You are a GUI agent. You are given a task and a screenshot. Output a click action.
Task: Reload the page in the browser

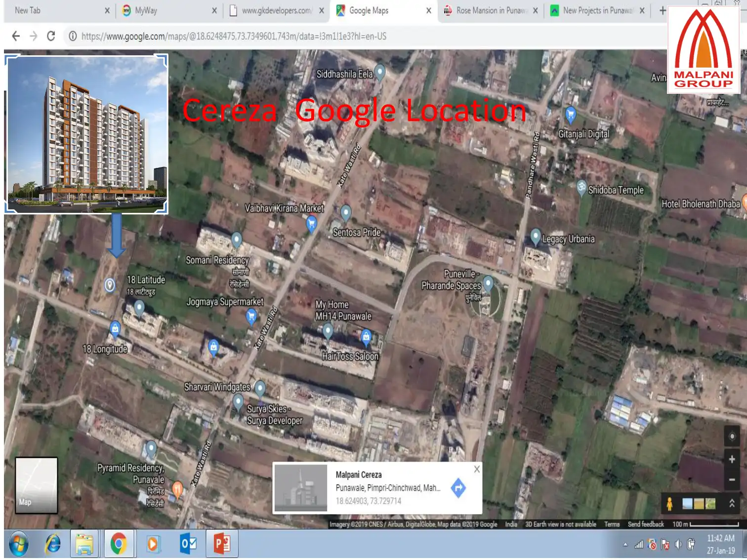coord(51,36)
